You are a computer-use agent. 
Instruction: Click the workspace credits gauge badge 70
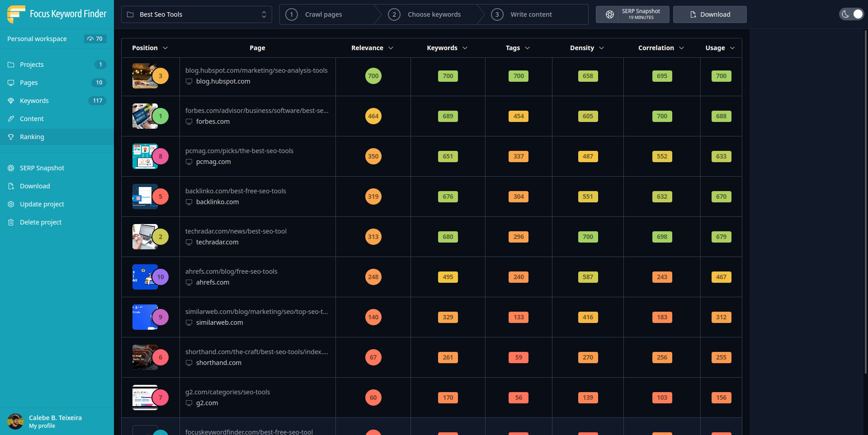[x=95, y=39]
